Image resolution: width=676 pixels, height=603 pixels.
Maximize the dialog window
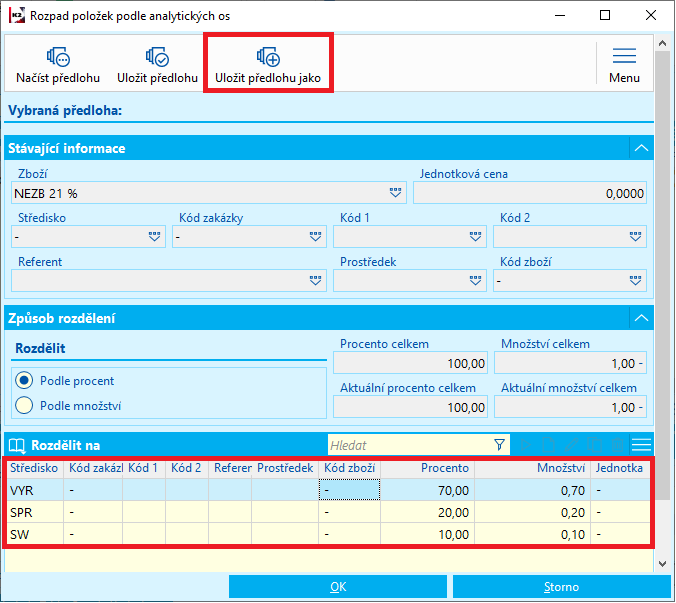pos(605,16)
